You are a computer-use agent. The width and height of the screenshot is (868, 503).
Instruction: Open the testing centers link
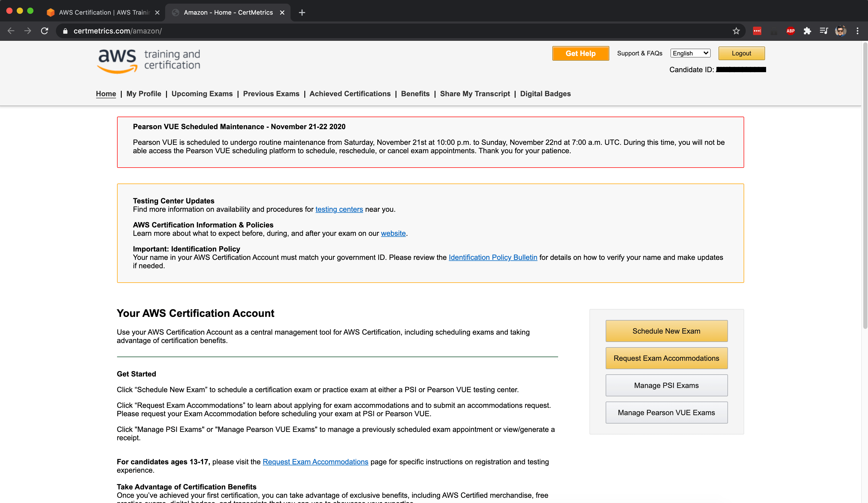(x=339, y=209)
